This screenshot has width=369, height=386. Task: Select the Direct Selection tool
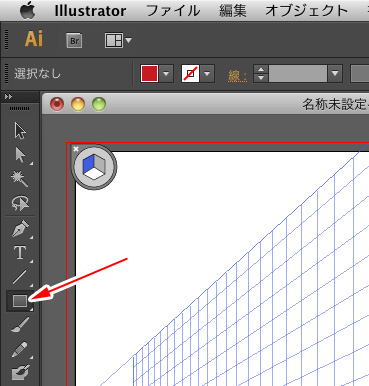point(20,155)
